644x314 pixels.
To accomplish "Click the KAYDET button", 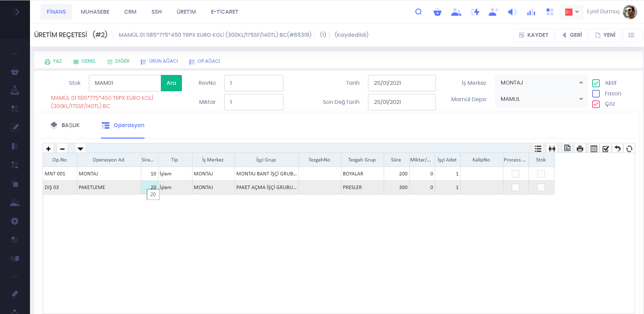I will 534,35.
